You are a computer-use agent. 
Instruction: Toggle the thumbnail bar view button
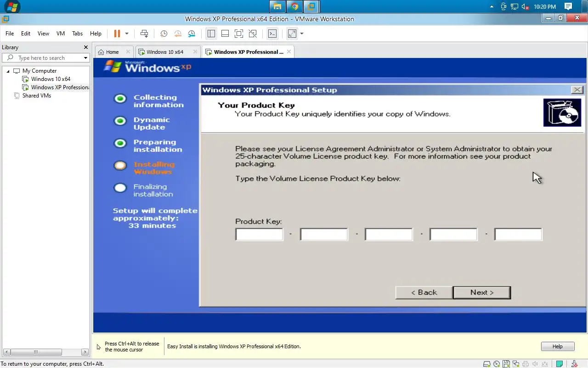click(225, 34)
